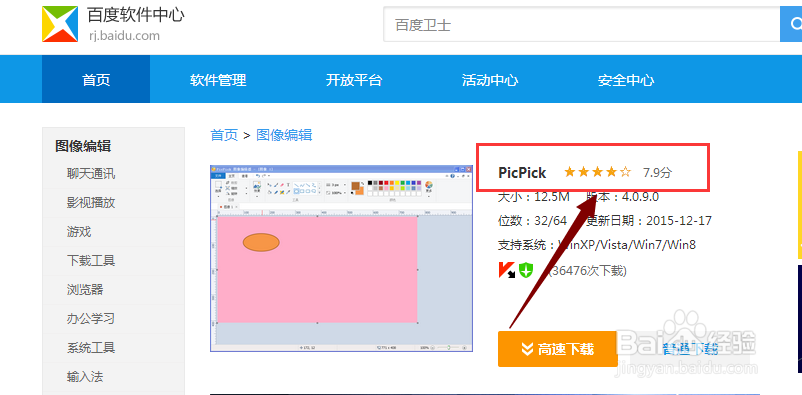The height and width of the screenshot is (395, 802).
Task: Open the 首页 navigation tab
Action: (x=96, y=80)
